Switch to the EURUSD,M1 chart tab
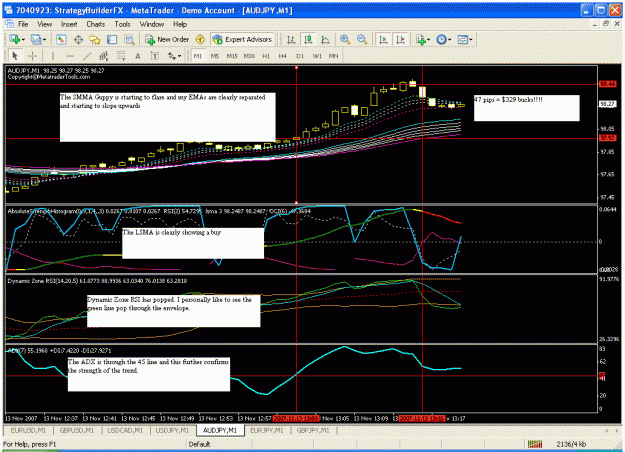This screenshot has width=625, height=452. 28,430
